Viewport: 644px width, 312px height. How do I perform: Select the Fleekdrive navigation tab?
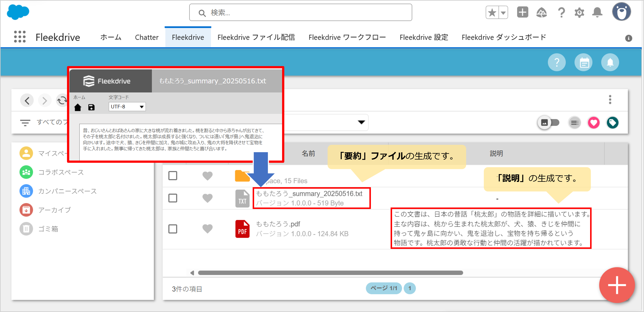188,37
